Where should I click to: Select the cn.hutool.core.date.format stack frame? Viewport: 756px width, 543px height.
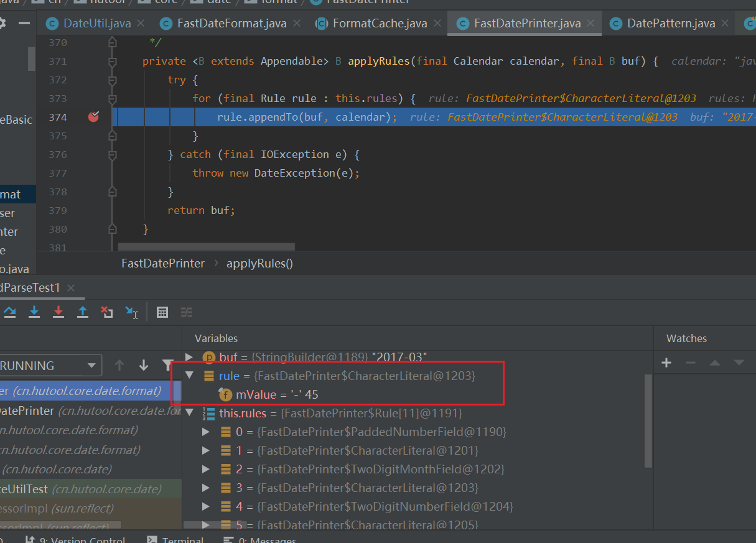tap(90, 391)
